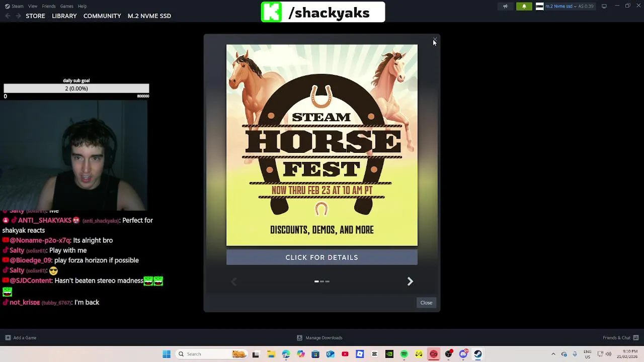
Task: Open Manage Downloads
Action: 319,338
